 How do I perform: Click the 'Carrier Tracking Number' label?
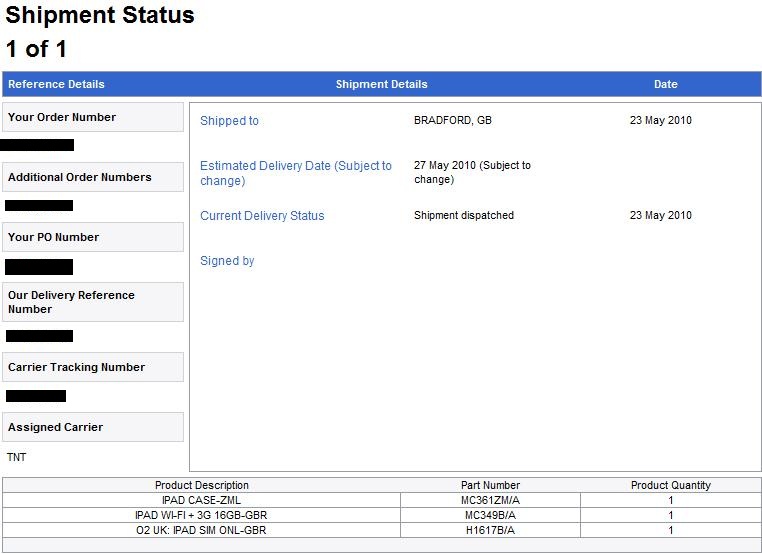76,367
